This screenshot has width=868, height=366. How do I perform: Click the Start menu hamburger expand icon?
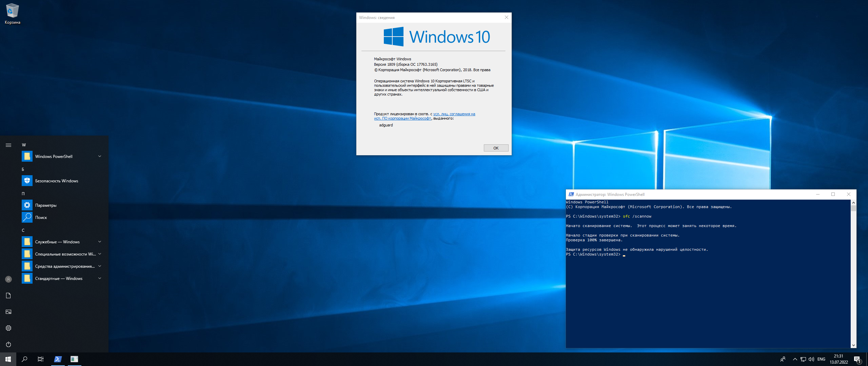[8, 145]
